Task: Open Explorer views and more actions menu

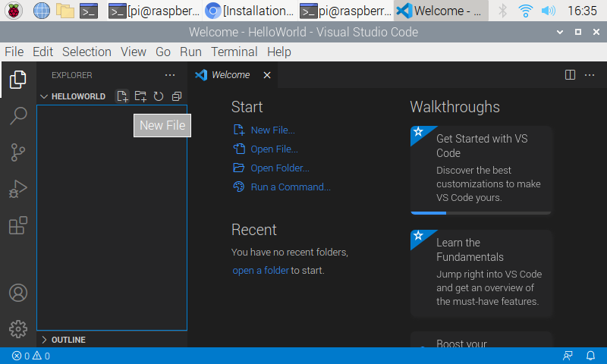Action: pyautogui.click(x=170, y=75)
